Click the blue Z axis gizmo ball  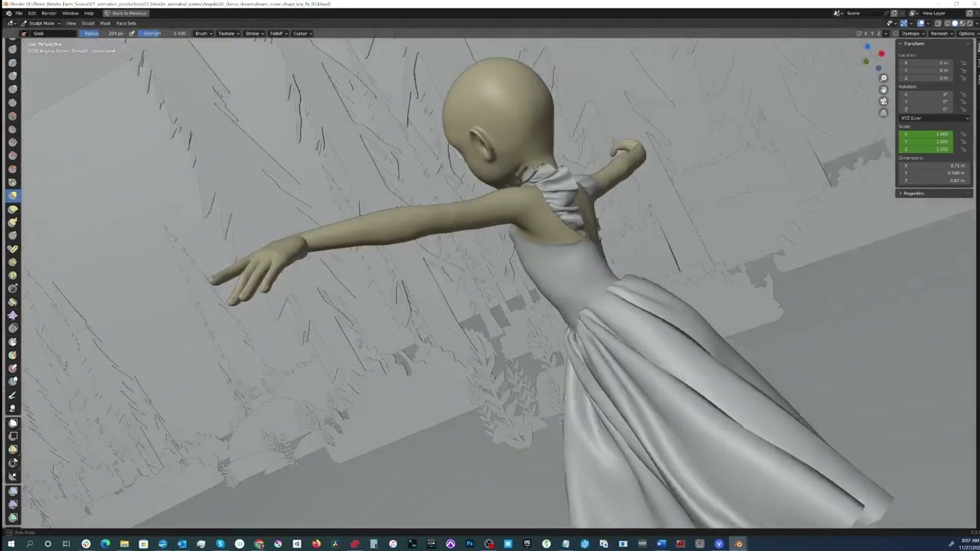pos(867,47)
